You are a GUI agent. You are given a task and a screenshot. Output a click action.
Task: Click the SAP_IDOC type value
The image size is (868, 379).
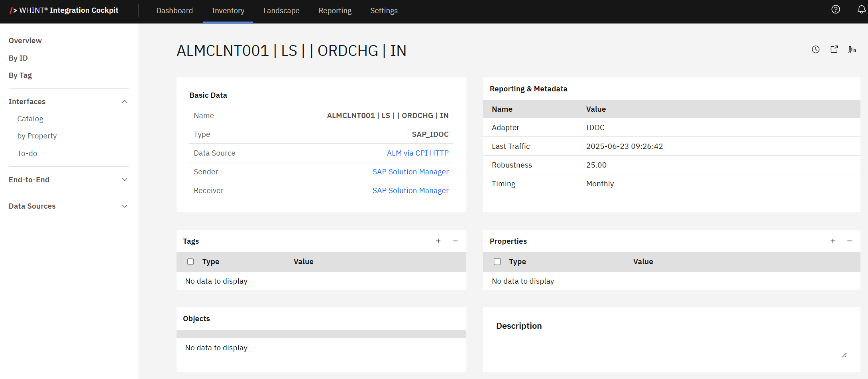tap(430, 134)
